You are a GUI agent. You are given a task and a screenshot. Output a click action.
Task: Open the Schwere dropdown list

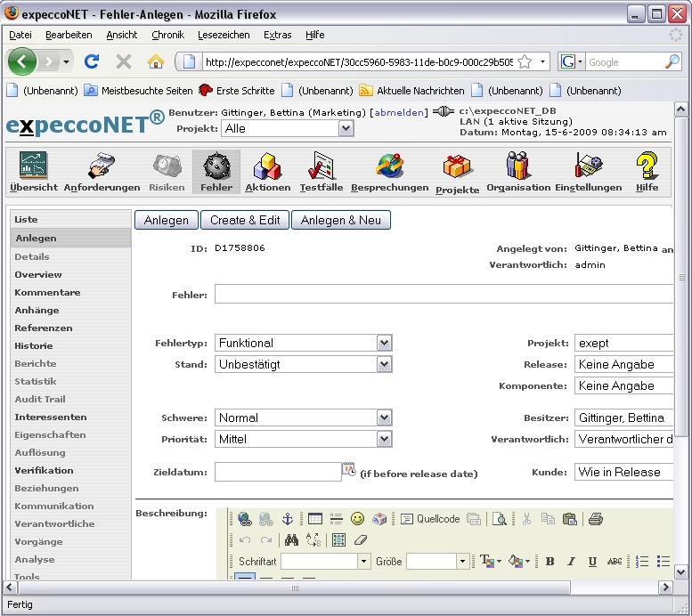(384, 417)
